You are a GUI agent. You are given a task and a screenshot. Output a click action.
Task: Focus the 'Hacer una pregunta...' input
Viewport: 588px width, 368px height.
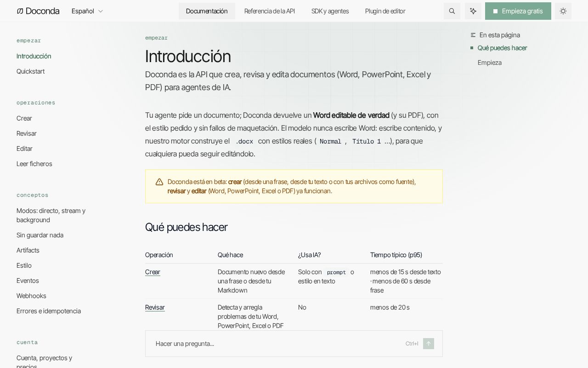point(294,344)
